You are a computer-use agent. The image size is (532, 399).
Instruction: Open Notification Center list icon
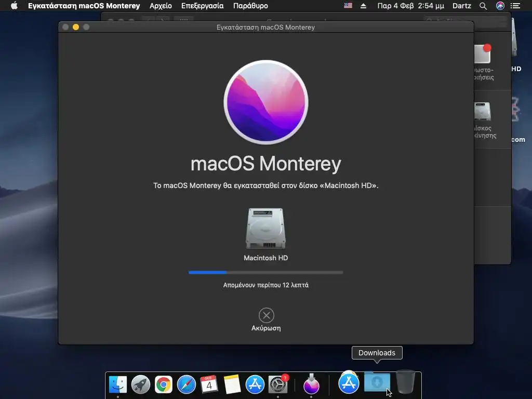(x=515, y=6)
